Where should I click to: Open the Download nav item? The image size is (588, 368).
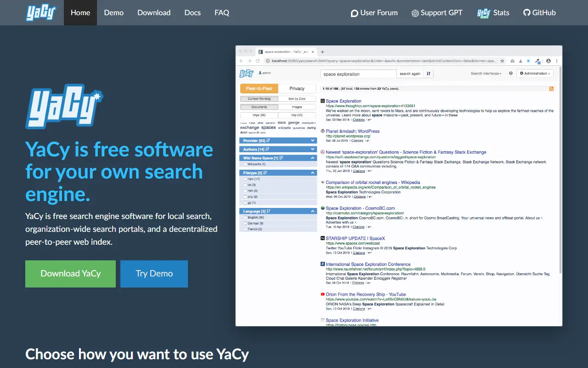click(154, 12)
